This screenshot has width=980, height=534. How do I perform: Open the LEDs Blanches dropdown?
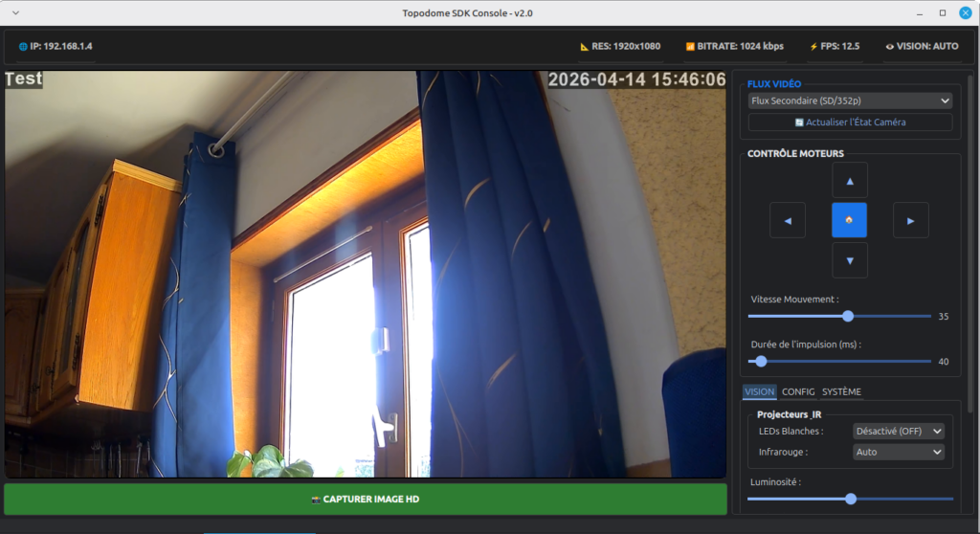point(898,431)
